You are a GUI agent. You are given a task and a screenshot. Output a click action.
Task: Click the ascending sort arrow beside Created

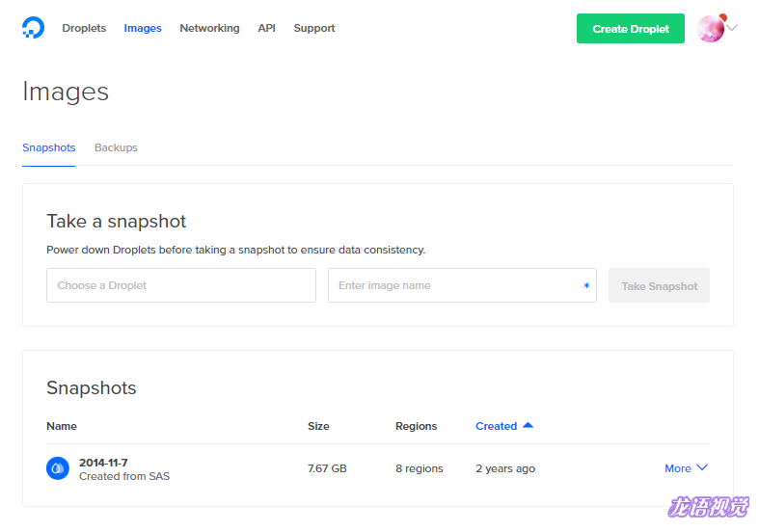coord(528,426)
